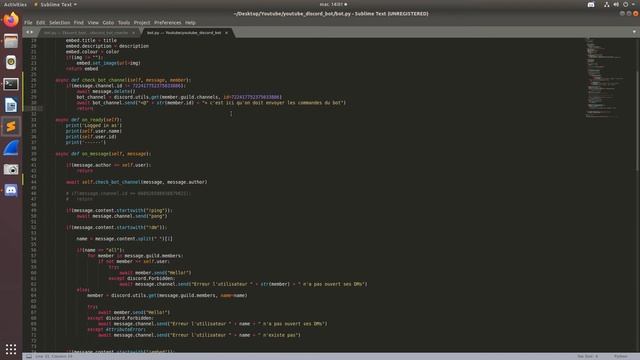
Task: Click the line containing "n'existe pas"
Action: click(199, 335)
